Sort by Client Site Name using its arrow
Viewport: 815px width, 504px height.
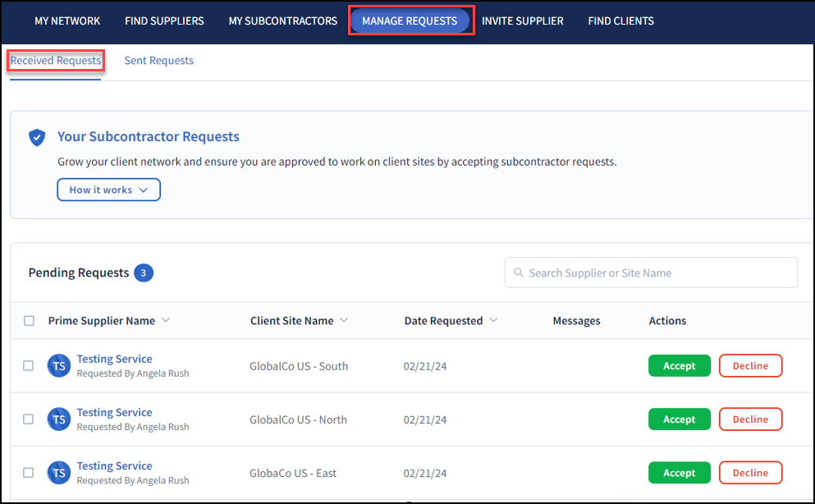pos(343,321)
